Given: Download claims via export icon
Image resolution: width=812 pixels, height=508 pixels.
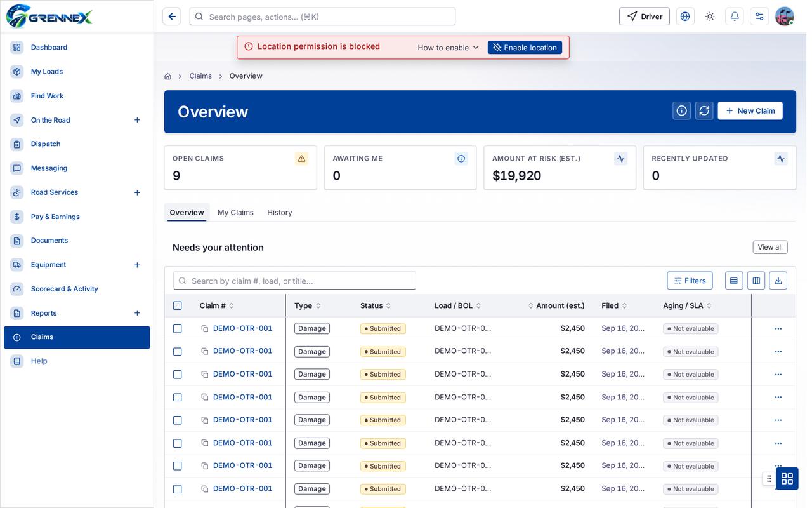Looking at the screenshot, I should point(778,281).
